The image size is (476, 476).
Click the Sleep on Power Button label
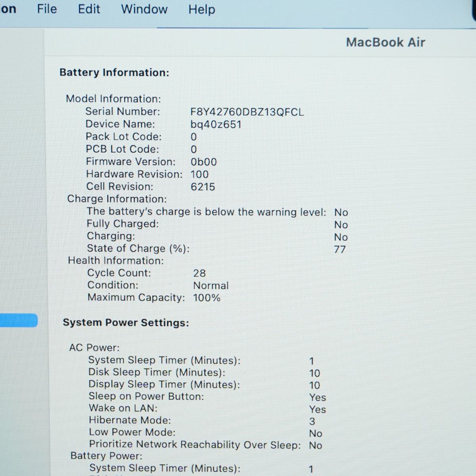click(x=146, y=396)
